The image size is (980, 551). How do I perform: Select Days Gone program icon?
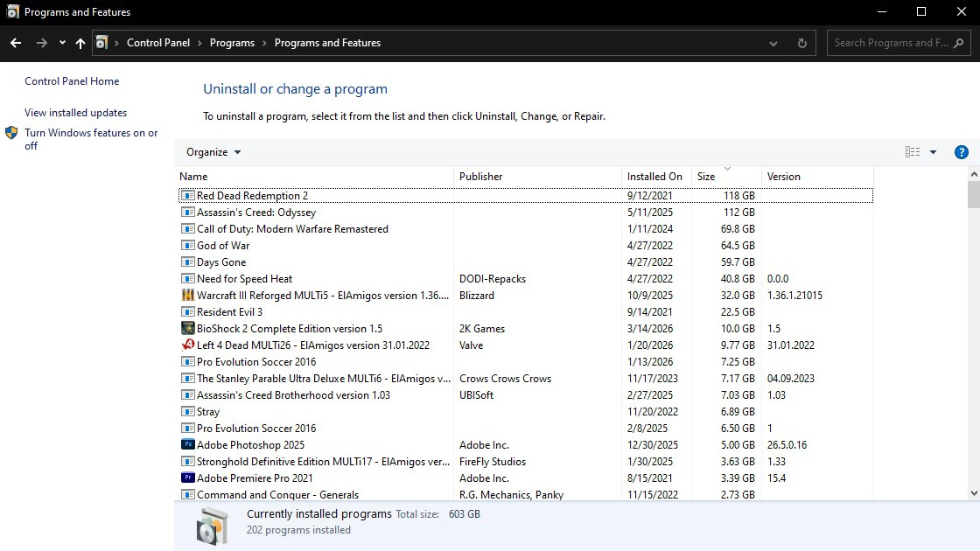pyautogui.click(x=187, y=262)
